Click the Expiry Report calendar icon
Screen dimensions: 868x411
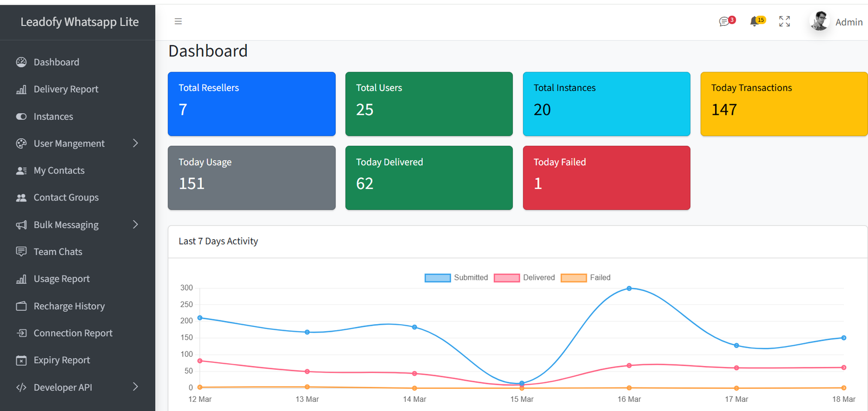click(21, 361)
